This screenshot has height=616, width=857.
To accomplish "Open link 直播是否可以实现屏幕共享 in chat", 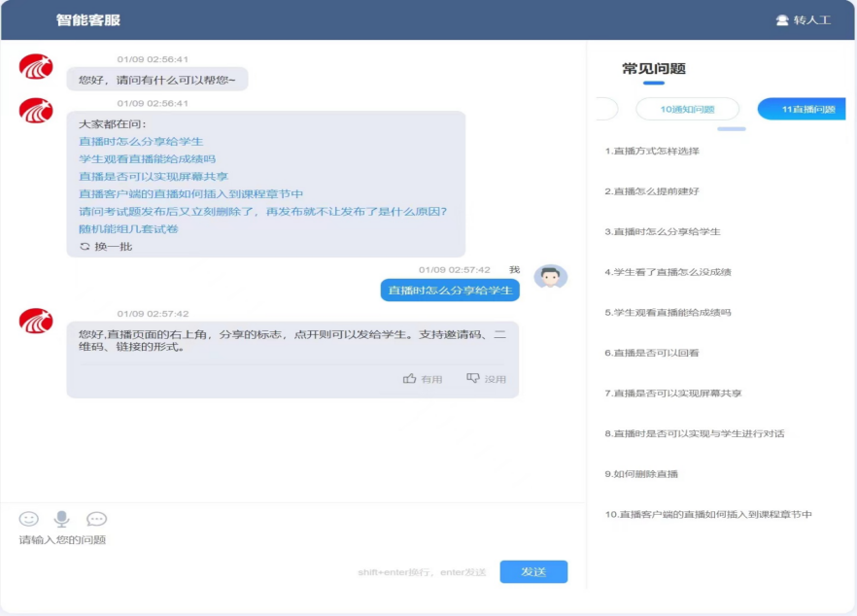I will [x=154, y=177].
